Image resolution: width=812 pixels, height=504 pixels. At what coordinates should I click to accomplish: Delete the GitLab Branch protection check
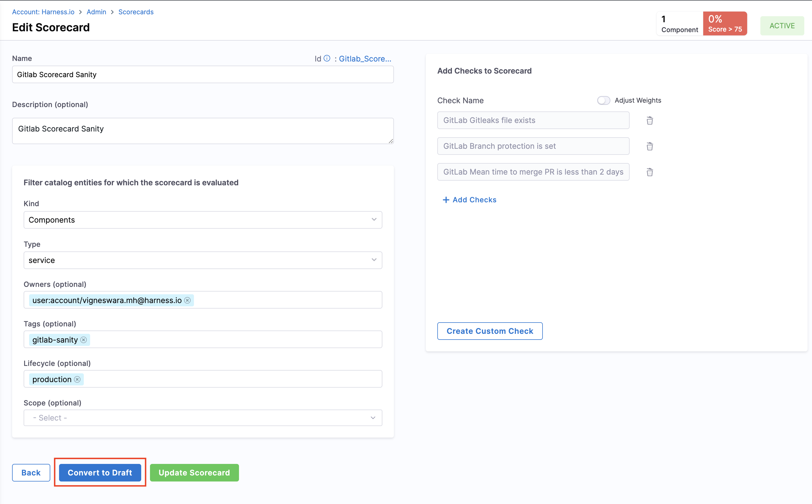[x=650, y=146]
